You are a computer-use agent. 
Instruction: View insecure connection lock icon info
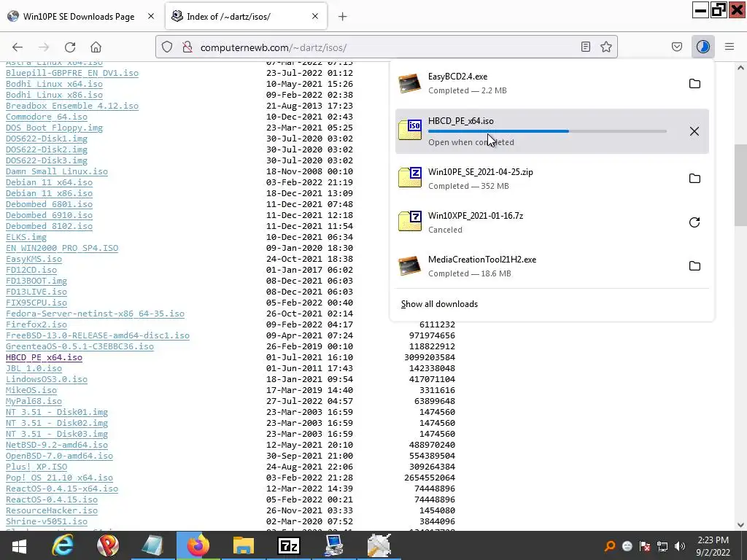pos(187,47)
